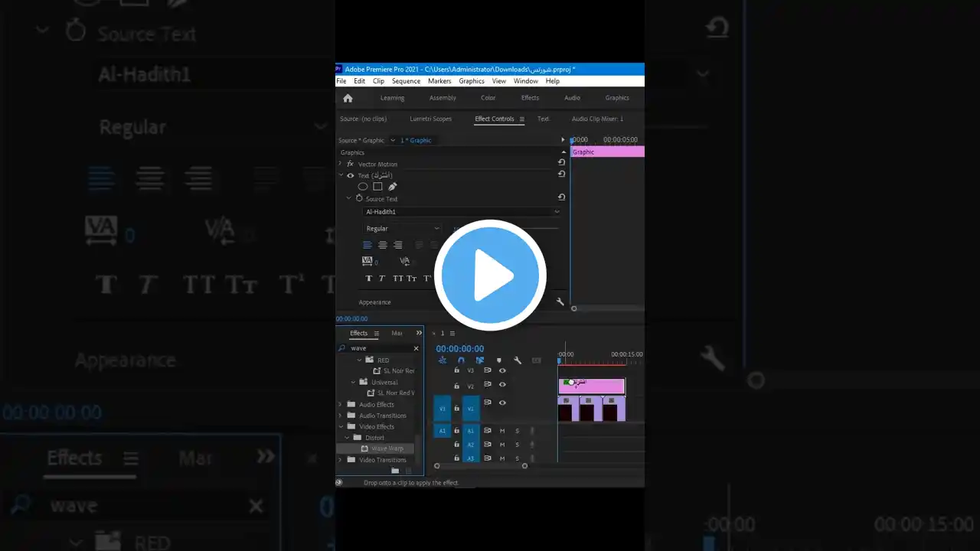Screen dimensions: 980x551
Task: Center-align the text
Action: tap(383, 245)
